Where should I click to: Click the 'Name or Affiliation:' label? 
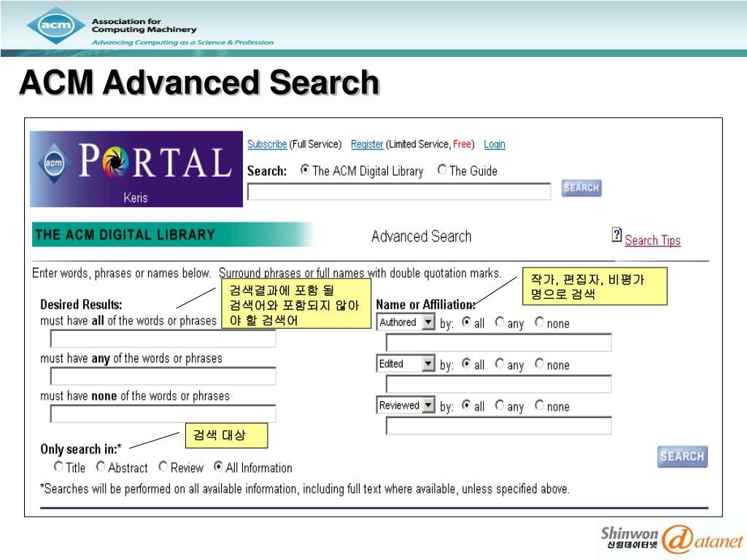point(425,305)
